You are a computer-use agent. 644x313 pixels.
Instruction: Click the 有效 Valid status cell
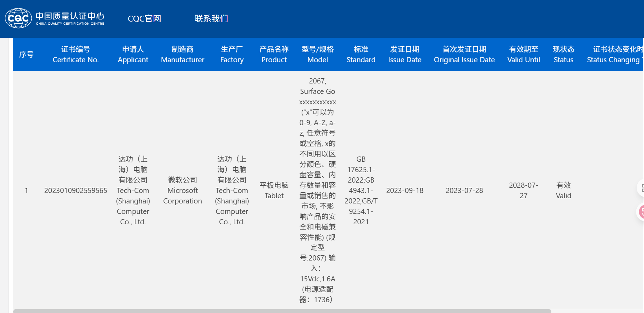[x=563, y=191]
